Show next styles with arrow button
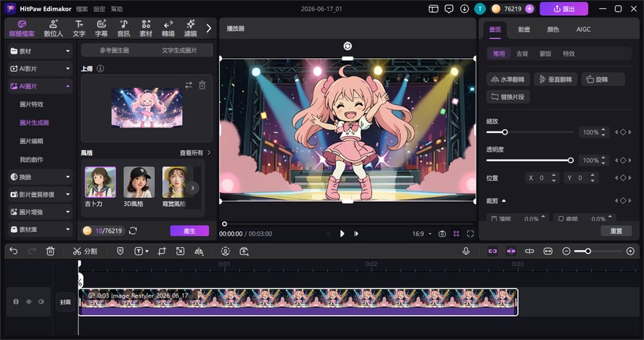 [193, 188]
